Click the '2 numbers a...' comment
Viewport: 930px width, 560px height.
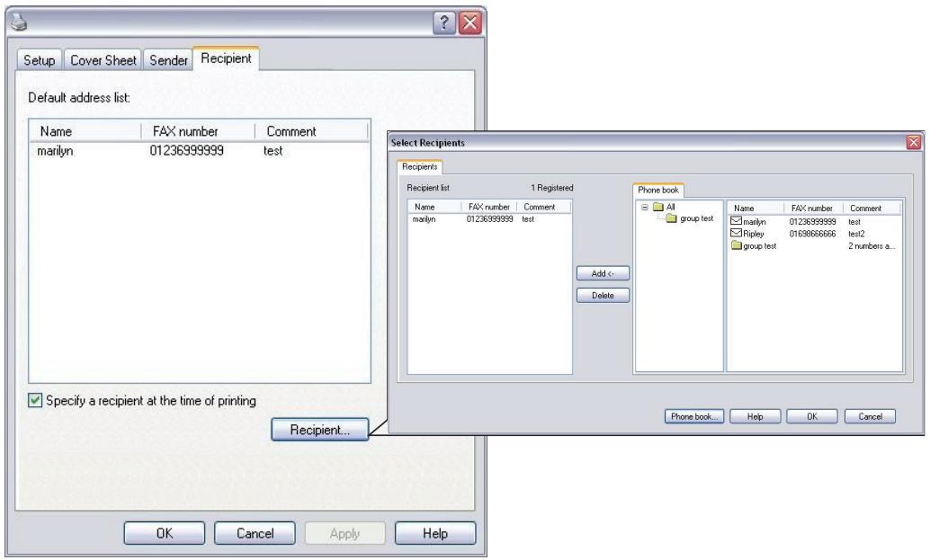click(872, 246)
